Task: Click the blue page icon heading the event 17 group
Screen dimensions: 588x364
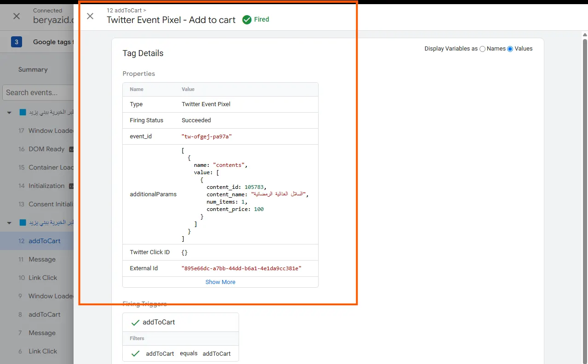Action: [x=23, y=112]
